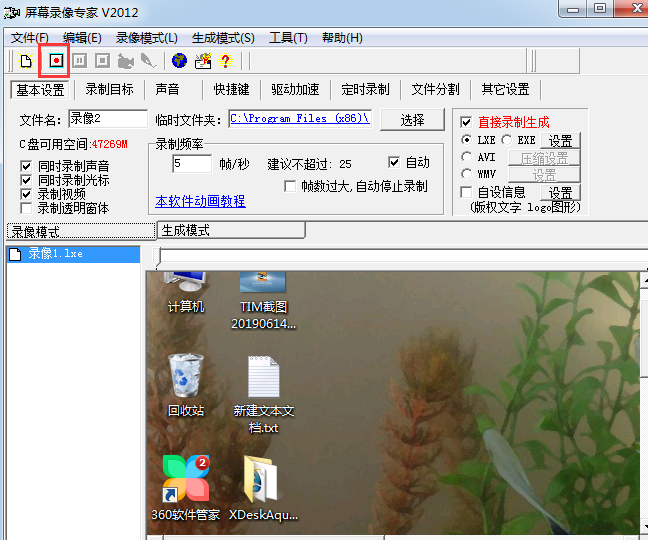Switch to the 录制目标 tab
The height and width of the screenshot is (540, 648).
coord(110,90)
